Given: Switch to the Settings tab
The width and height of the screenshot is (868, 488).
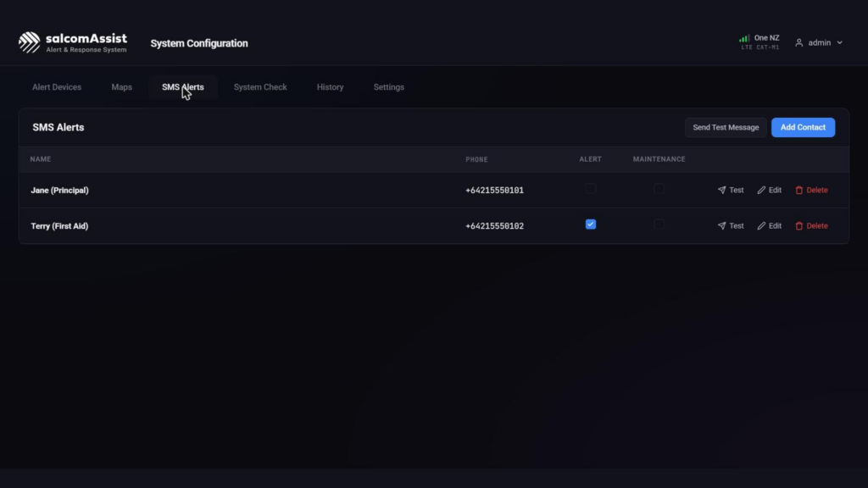Looking at the screenshot, I should [x=388, y=87].
